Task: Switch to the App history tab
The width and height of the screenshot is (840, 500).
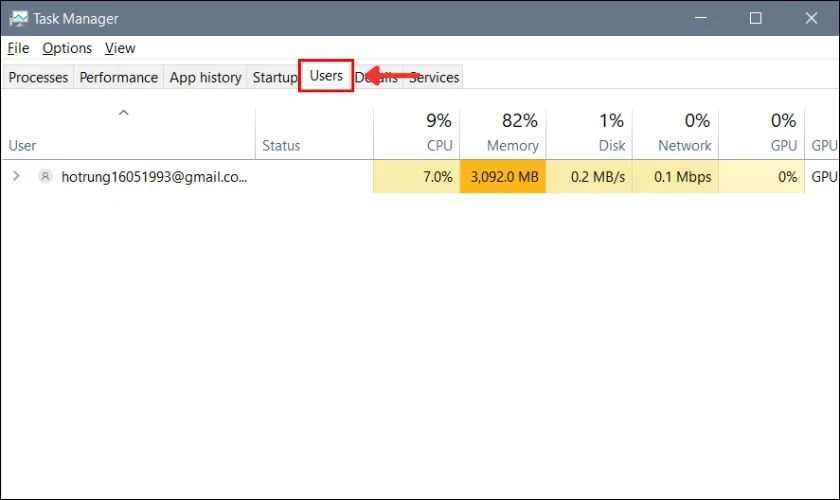Action: click(x=205, y=77)
